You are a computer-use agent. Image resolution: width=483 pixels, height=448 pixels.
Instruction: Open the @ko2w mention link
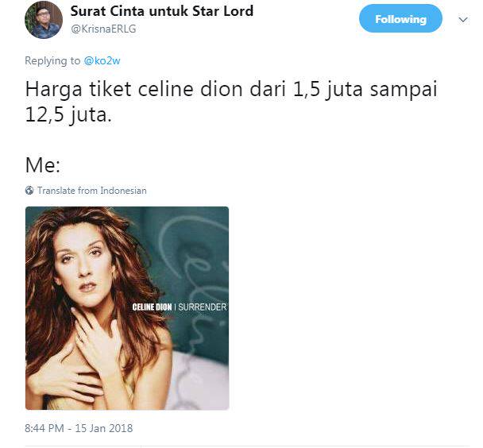pyautogui.click(x=102, y=60)
